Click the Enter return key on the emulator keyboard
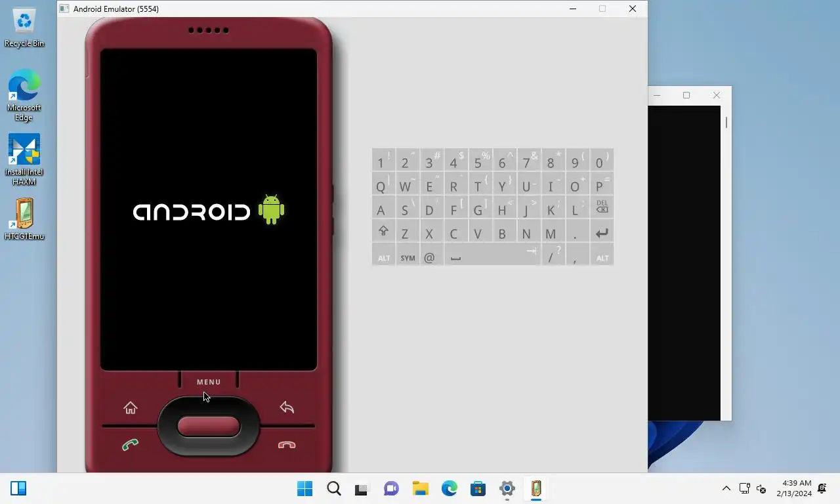Screen dimensions: 840x504 pos(602,232)
